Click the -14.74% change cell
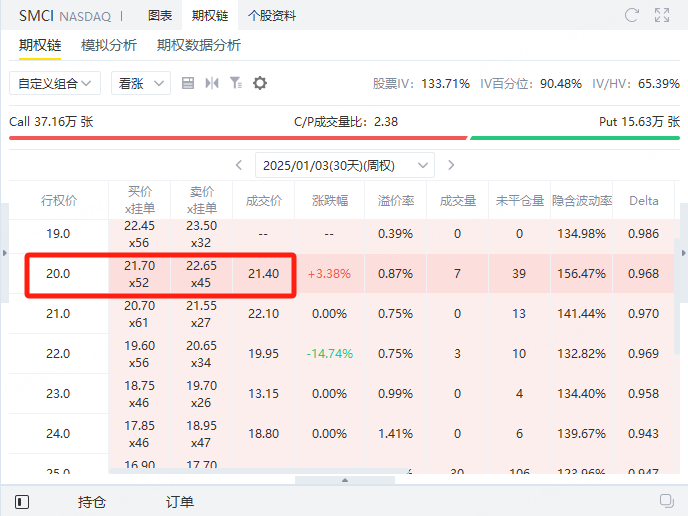 tap(330, 354)
